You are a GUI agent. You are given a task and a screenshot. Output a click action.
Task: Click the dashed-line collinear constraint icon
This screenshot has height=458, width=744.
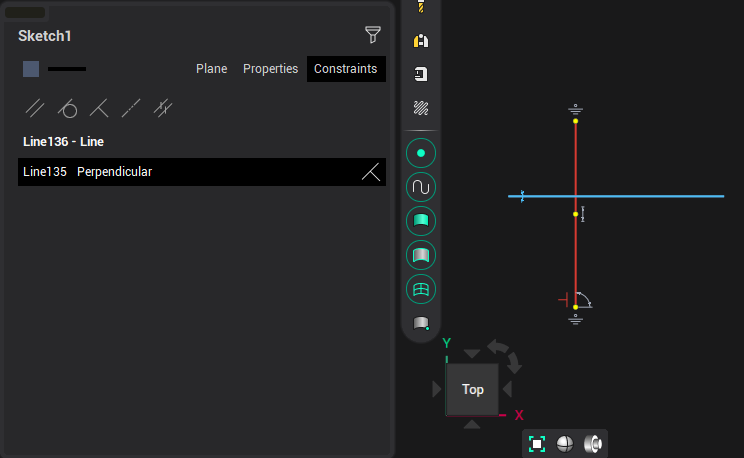[x=131, y=107]
